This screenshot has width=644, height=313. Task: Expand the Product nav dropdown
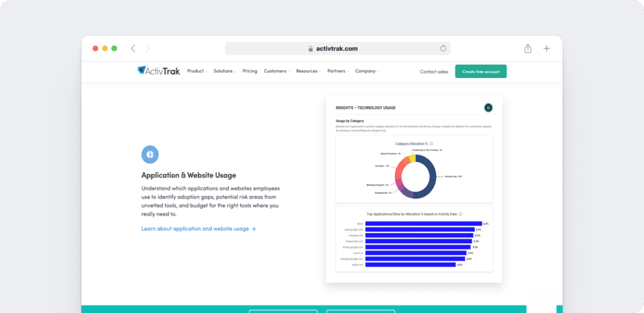[x=197, y=71]
